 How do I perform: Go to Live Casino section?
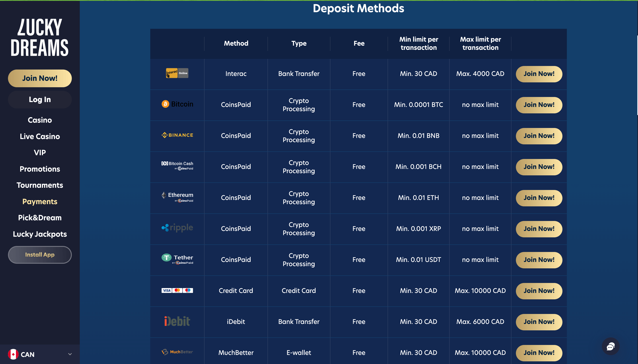click(x=40, y=136)
